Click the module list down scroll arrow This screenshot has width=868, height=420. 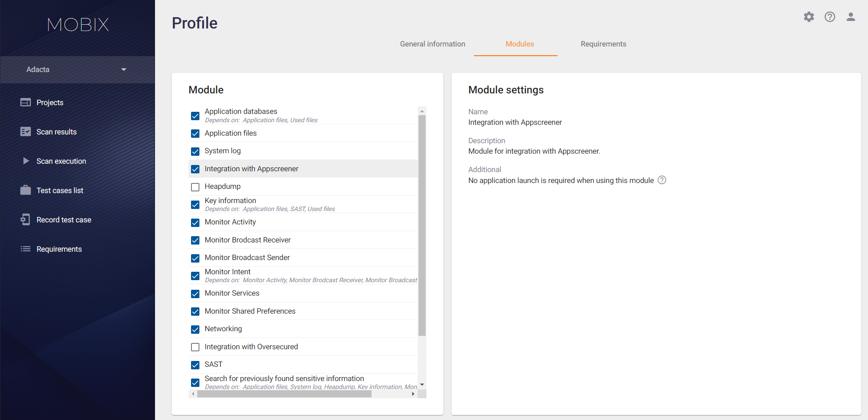[422, 384]
